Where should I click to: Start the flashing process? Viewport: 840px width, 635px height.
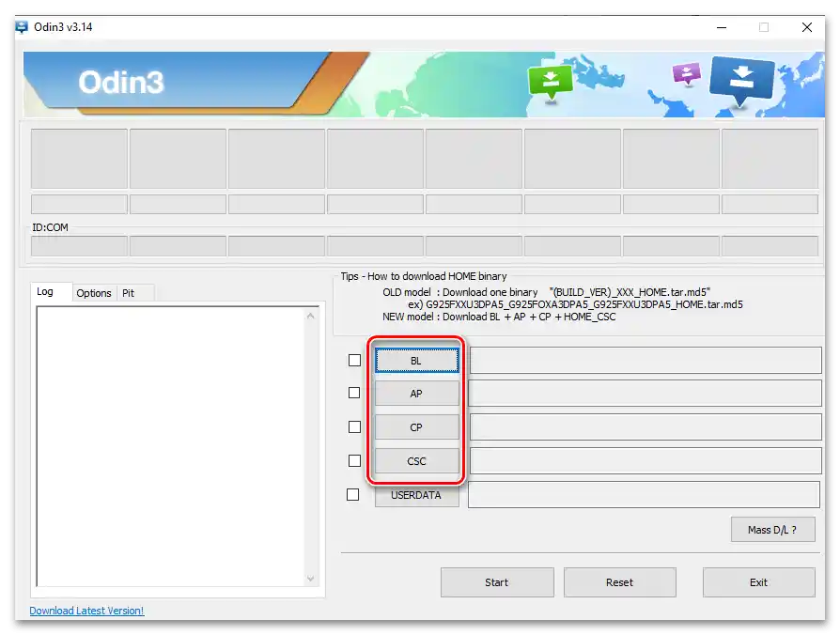[x=497, y=582]
